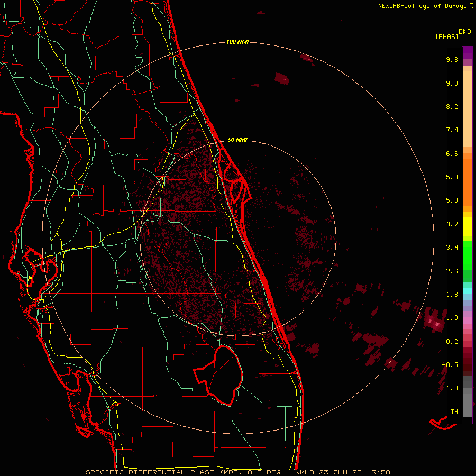Click the 7.4 value on the color scale

452,130
